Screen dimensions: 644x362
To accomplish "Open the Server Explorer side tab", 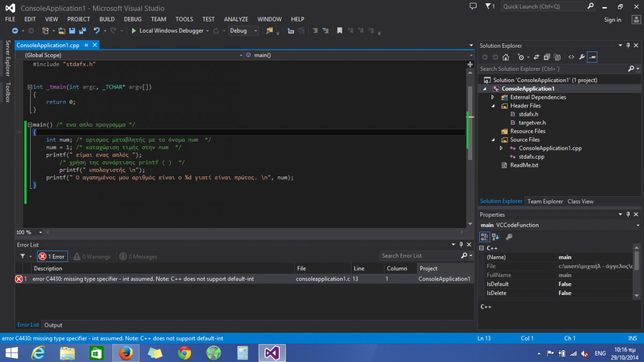I will (8, 58).
